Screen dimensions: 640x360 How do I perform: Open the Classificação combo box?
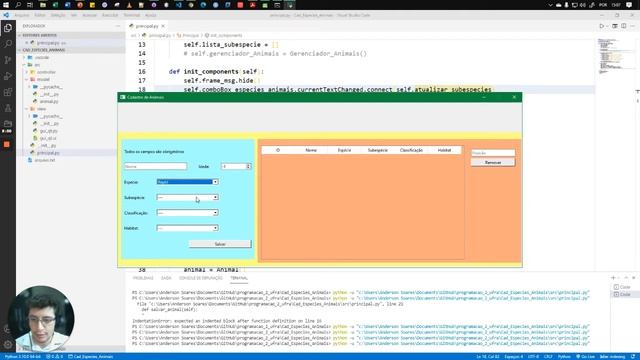coord(187,213)
